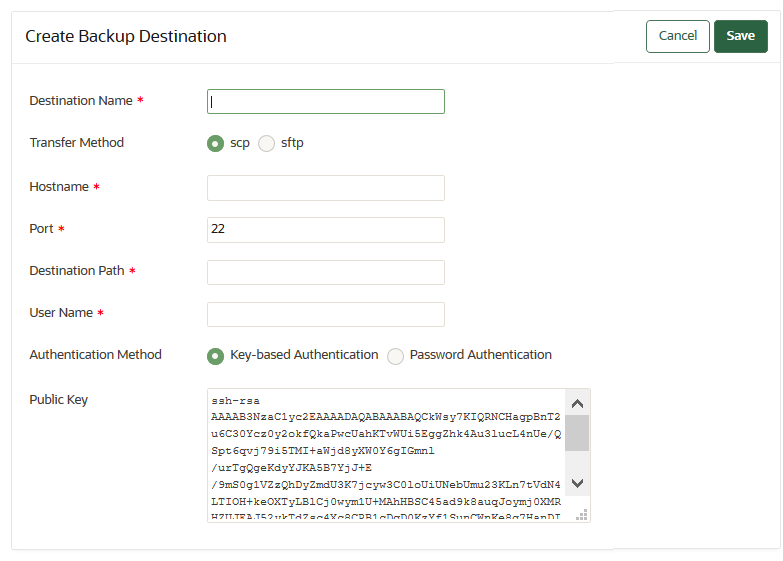This screenshot has height=561, width=783.
Task: Focus the Destination Path input
Action: pyautogui.click(x=325, y=272)
